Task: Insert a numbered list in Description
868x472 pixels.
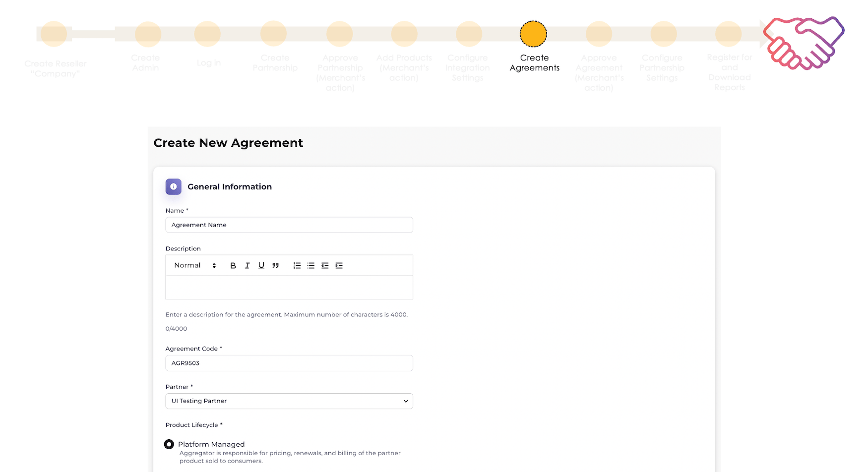Action: coord(297,266)
